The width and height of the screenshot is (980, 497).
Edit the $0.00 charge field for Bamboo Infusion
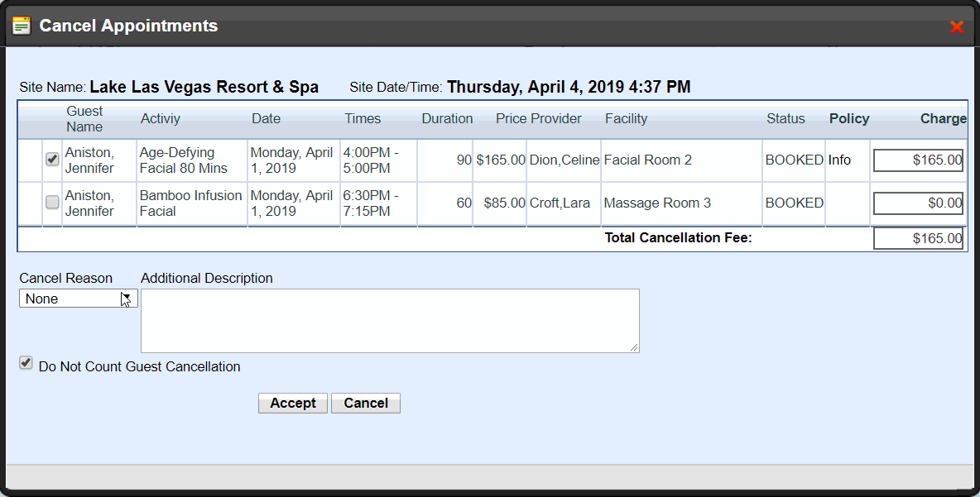tap(918, 203)
